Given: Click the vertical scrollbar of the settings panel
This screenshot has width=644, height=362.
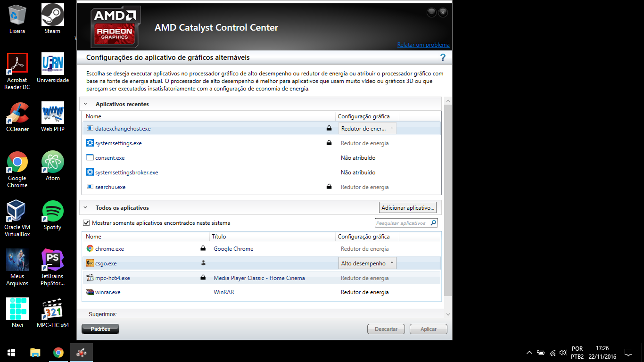Looking at the screenshot, I should (x=448, y=200).
